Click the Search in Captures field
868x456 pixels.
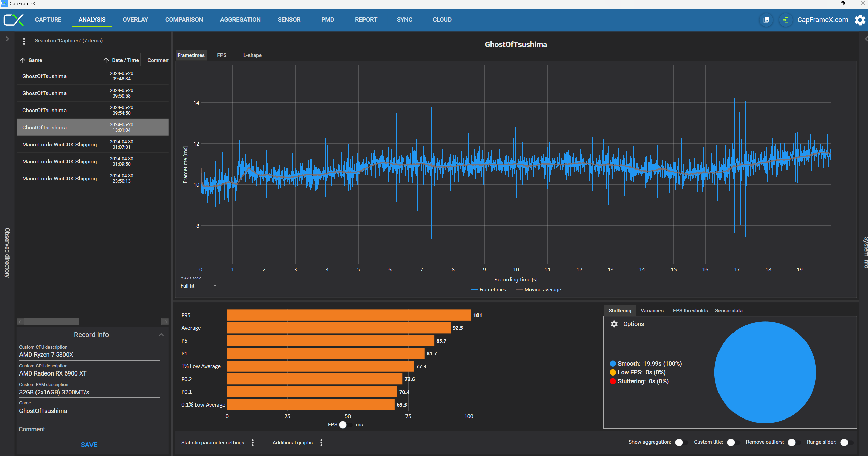click(101, 41)
